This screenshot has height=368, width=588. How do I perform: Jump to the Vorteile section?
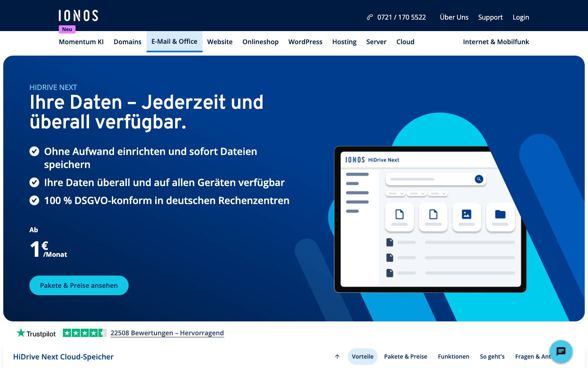pyautogui.click(x=363, y=357)
